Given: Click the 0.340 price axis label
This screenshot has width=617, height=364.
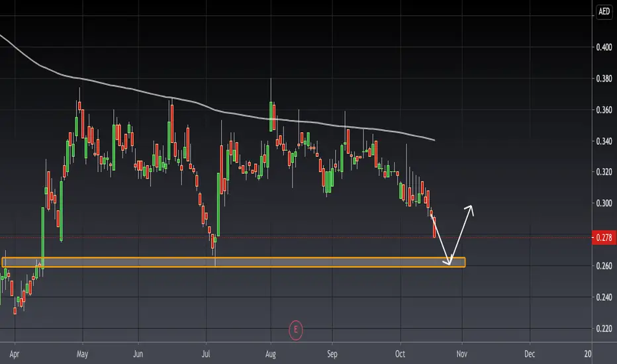Looking at the screenshot, I should tap(604, 141).
